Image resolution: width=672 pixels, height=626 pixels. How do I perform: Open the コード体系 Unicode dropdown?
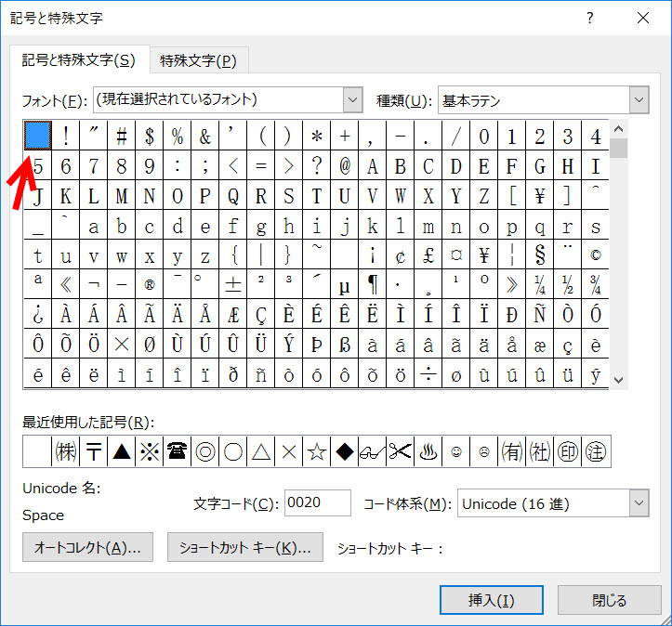pyautogui.click(x=638, y=503)
